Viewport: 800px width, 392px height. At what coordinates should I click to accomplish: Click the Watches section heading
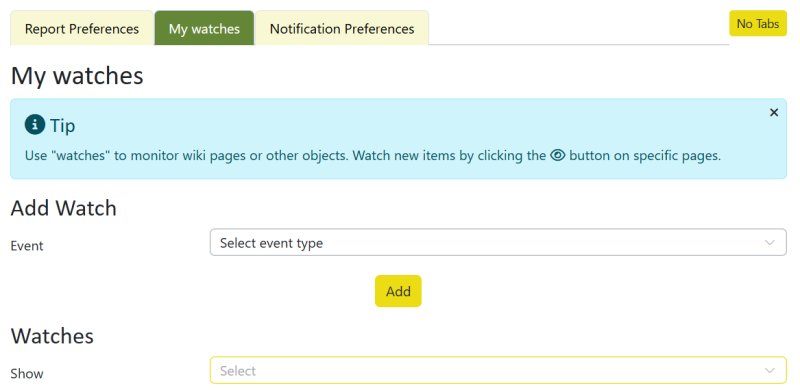pos(52,336)
